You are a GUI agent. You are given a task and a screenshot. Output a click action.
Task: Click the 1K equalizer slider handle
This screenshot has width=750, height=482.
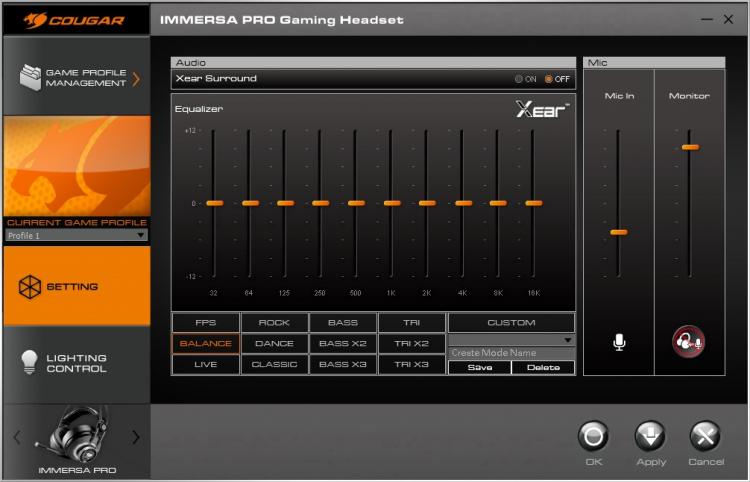392,203
